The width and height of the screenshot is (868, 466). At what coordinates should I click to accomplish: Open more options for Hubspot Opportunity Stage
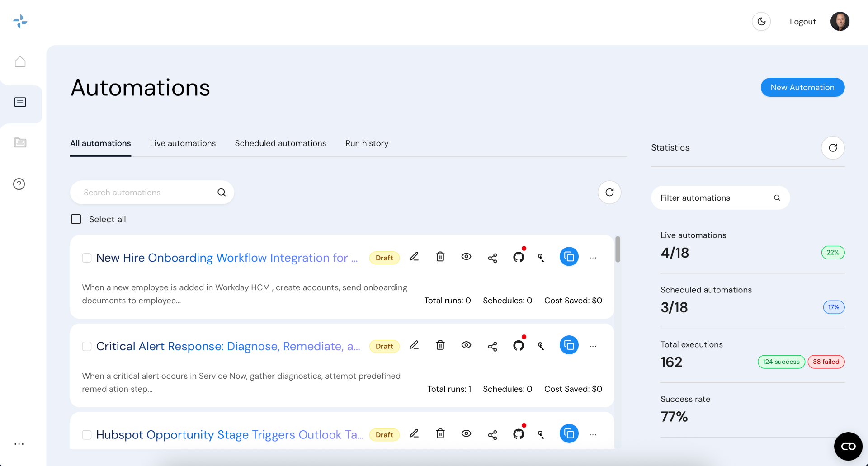click(x=593, y=435)
